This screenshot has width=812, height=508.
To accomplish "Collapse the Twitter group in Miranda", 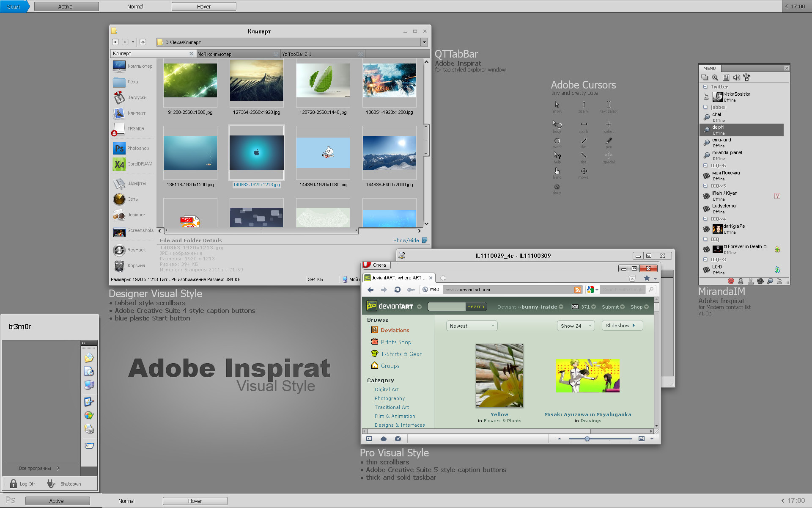I will click(x=705, y=87).
